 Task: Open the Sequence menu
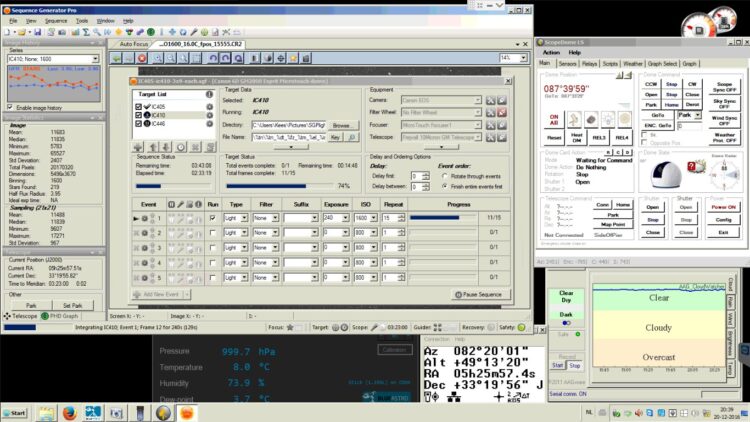tap(56, 21)
